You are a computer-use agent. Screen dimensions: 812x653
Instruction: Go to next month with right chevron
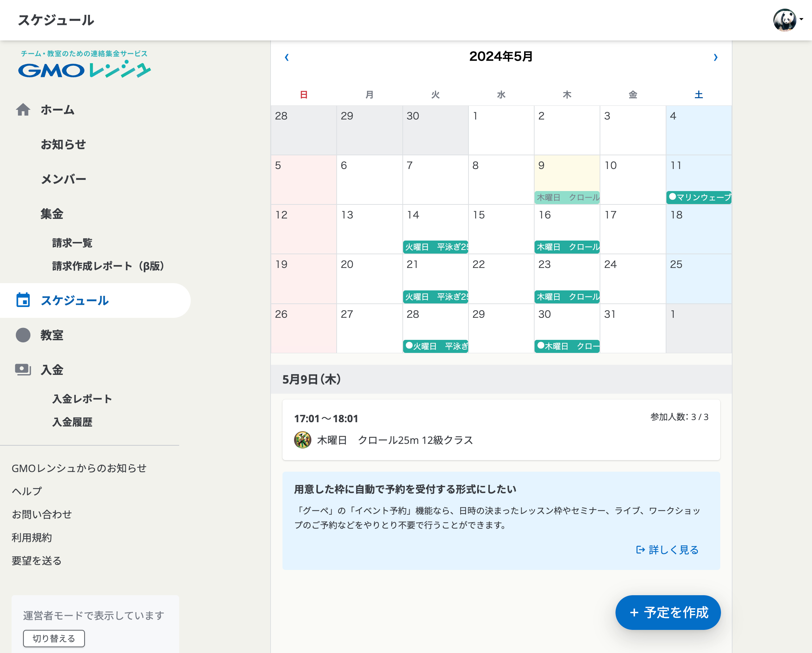coord(715,57)
